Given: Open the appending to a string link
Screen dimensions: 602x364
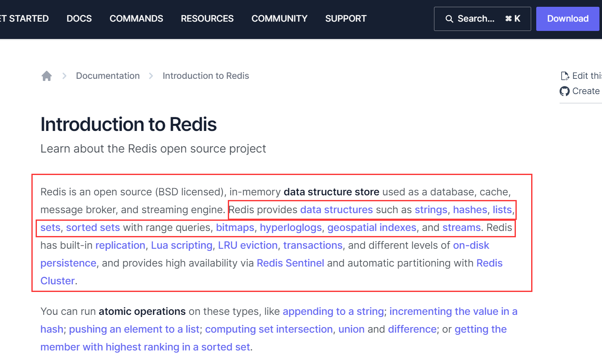Looking at the screenshot, I should 333,311.
